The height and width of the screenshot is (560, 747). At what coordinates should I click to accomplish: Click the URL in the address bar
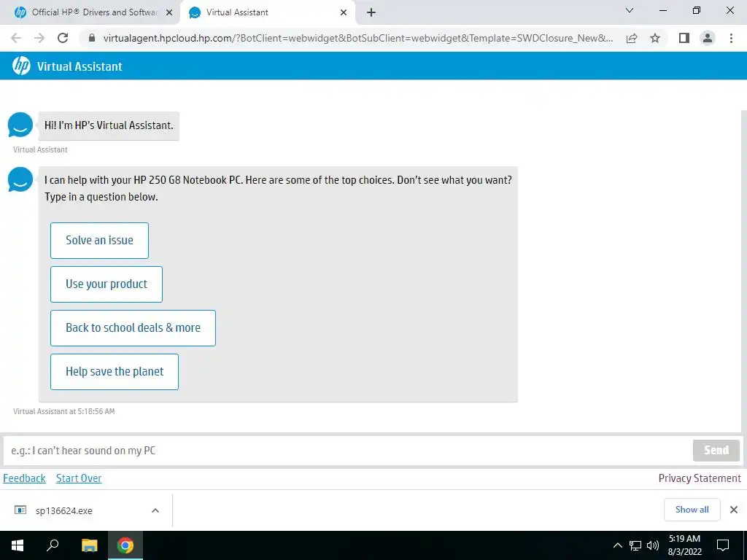358,38
